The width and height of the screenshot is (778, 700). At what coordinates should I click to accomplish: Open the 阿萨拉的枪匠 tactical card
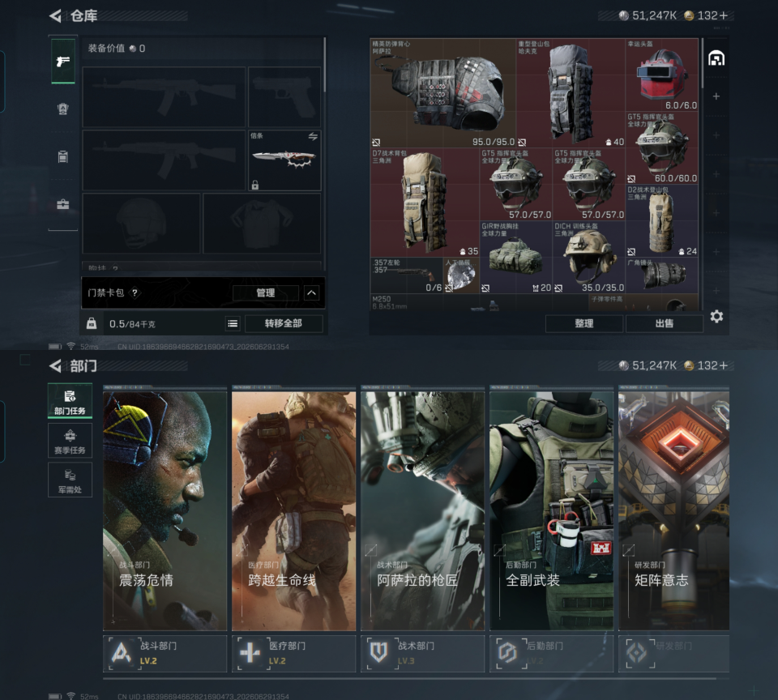(x=423, y=509)
